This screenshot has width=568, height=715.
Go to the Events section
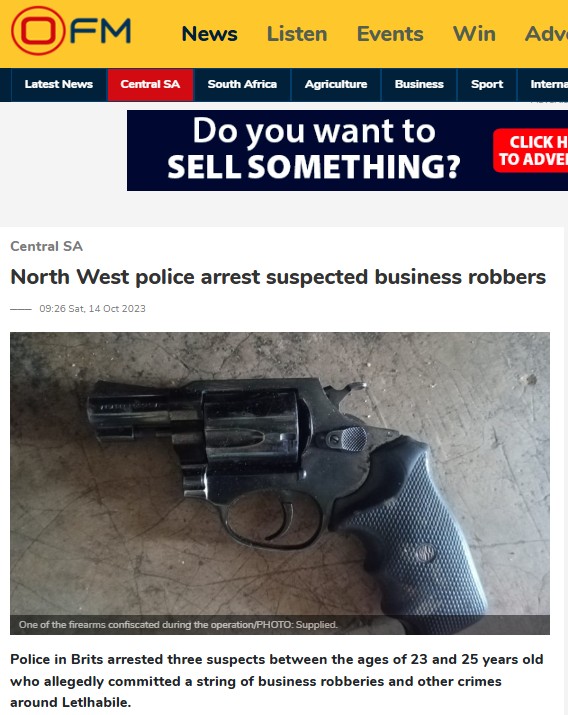click(x=390, y=34)
